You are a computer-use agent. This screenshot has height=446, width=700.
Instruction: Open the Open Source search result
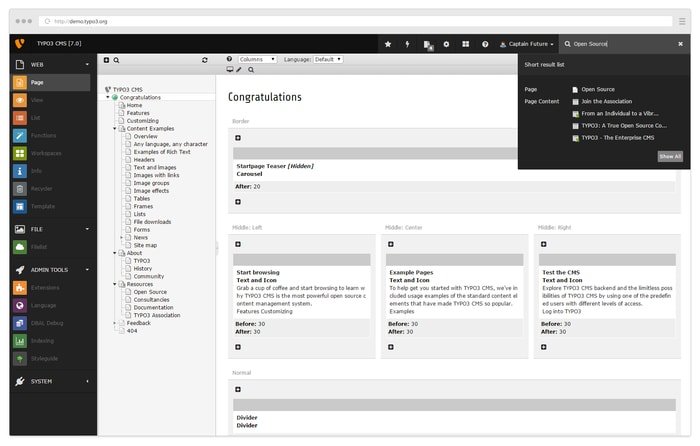[x=597, y=89]
